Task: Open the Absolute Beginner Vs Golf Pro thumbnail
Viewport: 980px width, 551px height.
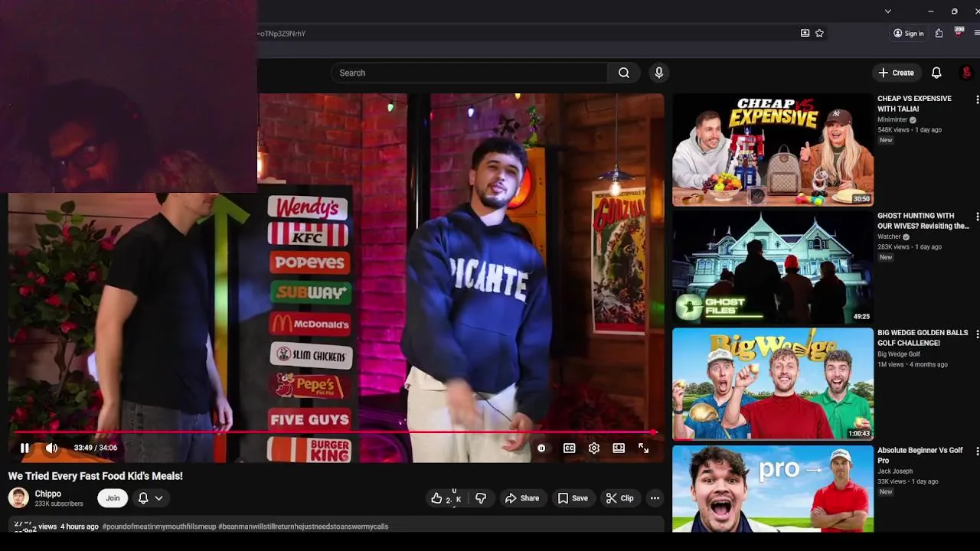Action: coord(773,488)
